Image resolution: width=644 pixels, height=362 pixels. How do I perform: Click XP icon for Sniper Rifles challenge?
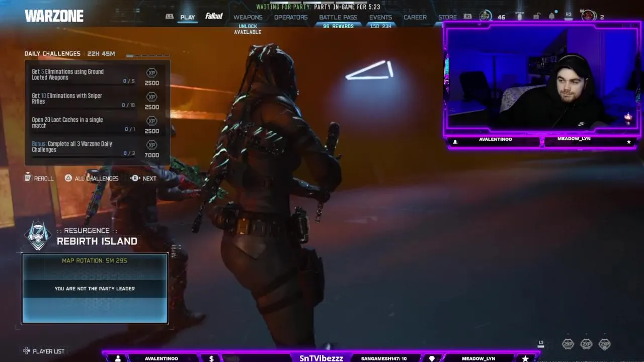[x=151, y=97]
